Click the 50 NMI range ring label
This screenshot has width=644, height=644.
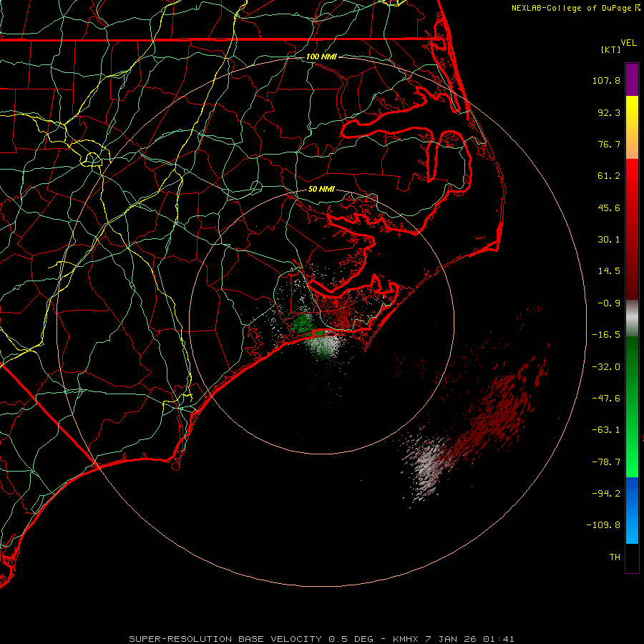[x=321, y=189]
